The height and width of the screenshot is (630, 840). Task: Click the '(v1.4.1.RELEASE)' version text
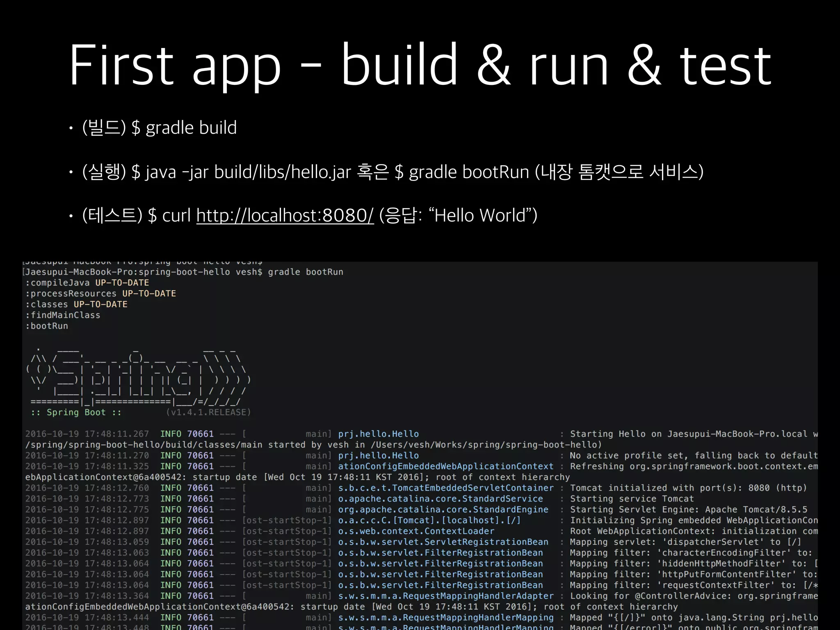pos(208,412)
